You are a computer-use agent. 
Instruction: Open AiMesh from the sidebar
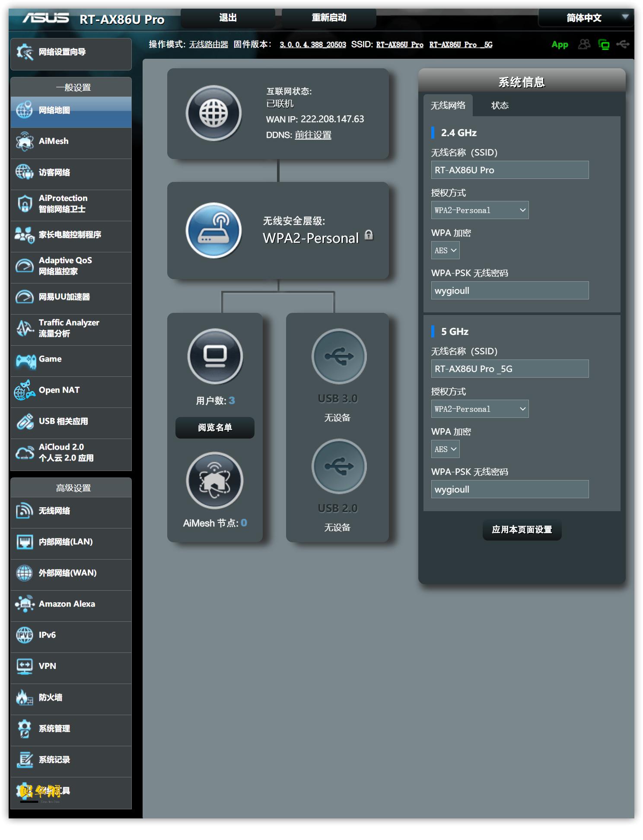71,143
